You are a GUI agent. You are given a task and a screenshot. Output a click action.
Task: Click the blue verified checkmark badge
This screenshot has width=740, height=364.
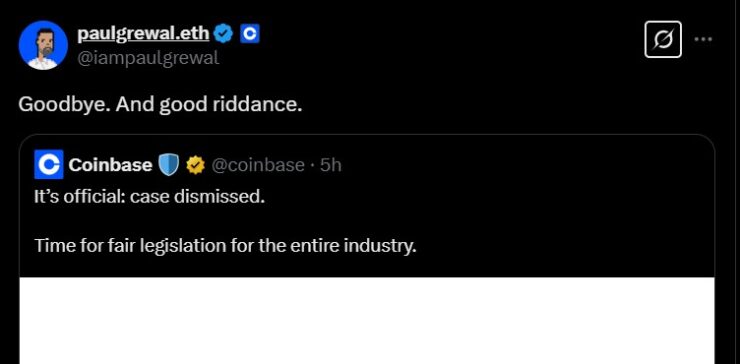click(224, 34)
